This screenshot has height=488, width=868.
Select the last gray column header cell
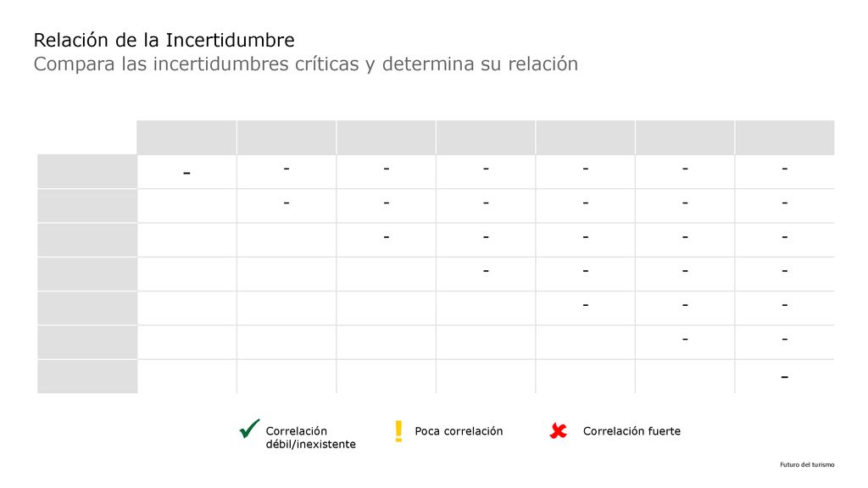pyautogui.click(x=785, y=137)
